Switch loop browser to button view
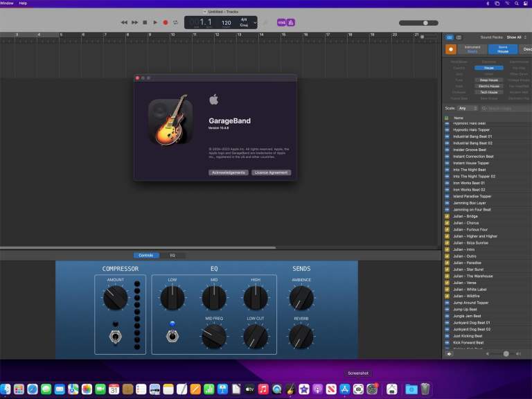This screenshot has height=399, width=532. tap(449, 37)
